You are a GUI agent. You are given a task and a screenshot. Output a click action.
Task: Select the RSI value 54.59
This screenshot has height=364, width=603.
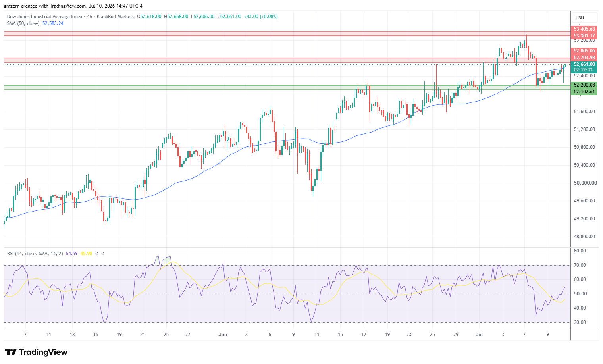pos(72,253)
